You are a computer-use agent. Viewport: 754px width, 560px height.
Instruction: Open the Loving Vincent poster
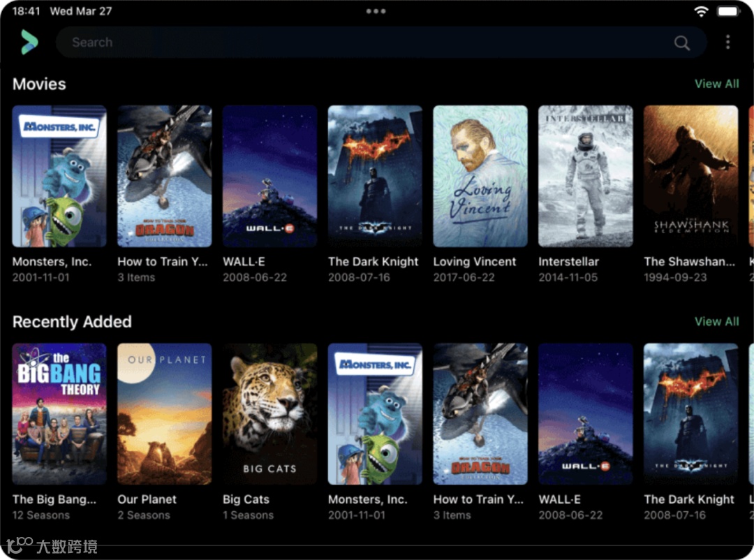click(480, 176)
